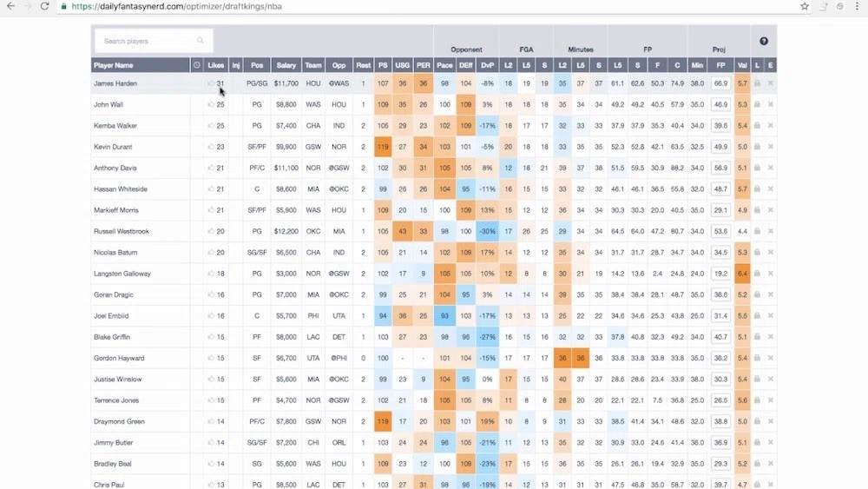Viewport: 868px width, 489px height.
Task: Like Kevin Durant with the thumbs-up icon
Action: (211, 147)
